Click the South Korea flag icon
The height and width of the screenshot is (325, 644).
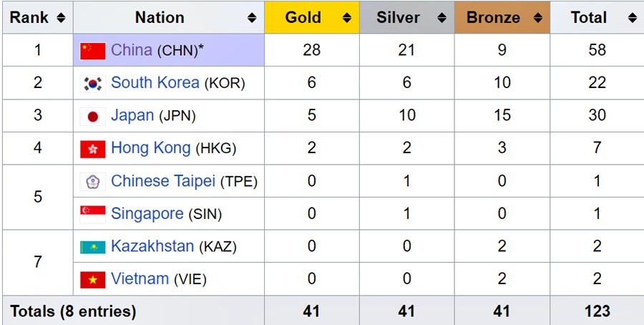[92, 84]
